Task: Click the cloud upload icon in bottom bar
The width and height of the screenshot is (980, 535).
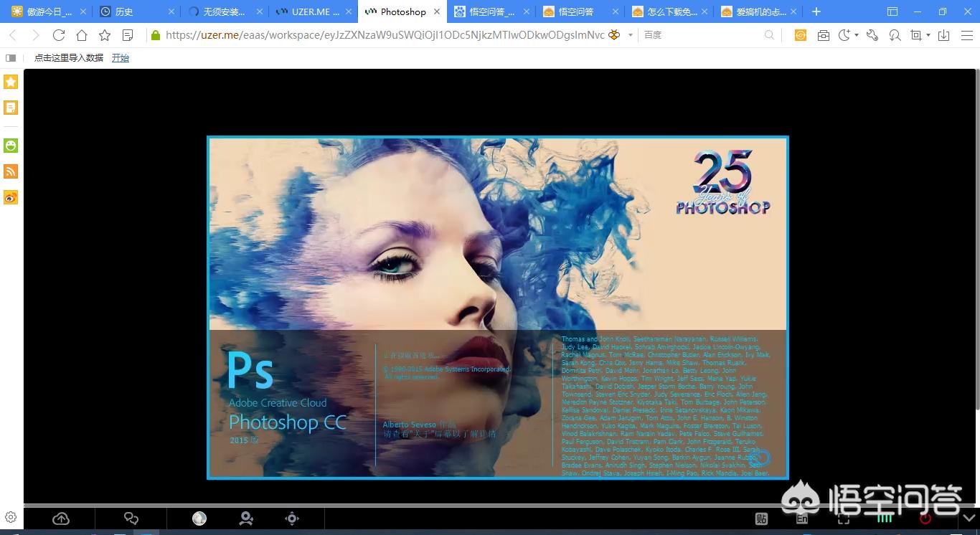Action: pos(61,519)
